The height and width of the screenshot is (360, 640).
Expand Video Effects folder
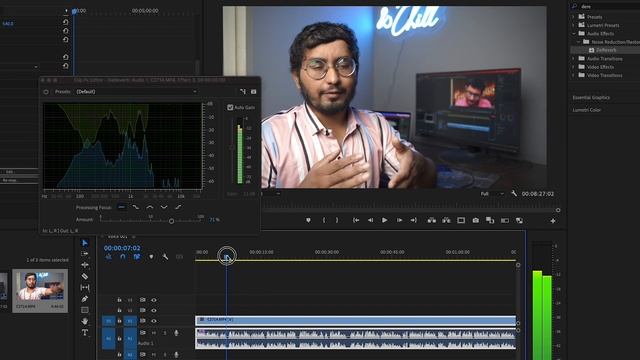[x=573, y=67]
